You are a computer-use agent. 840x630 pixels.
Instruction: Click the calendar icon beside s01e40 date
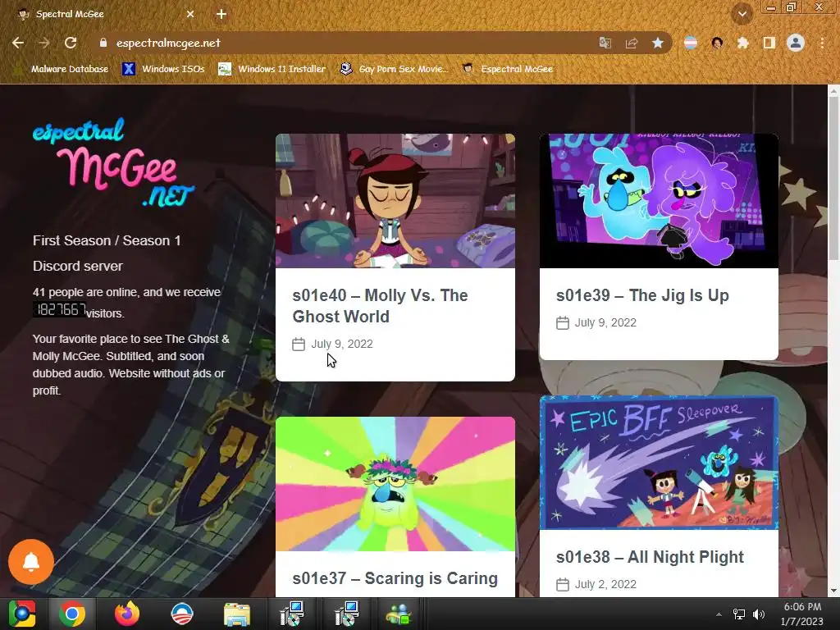point(299,344)
